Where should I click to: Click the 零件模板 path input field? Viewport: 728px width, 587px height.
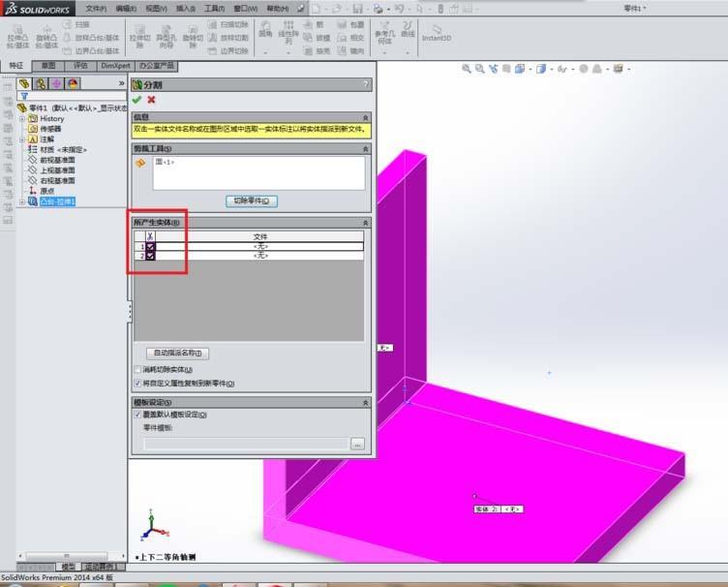pos(246,444)
